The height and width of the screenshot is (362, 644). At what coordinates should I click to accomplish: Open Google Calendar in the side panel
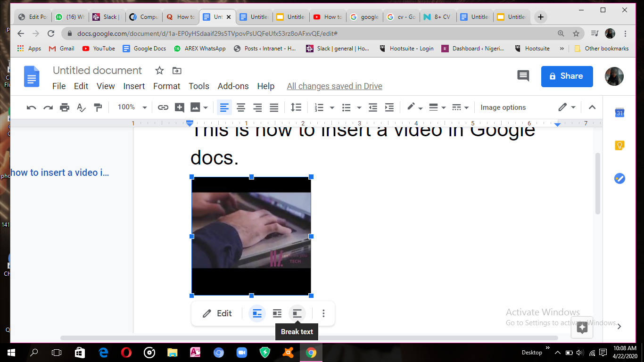point(619,113)
